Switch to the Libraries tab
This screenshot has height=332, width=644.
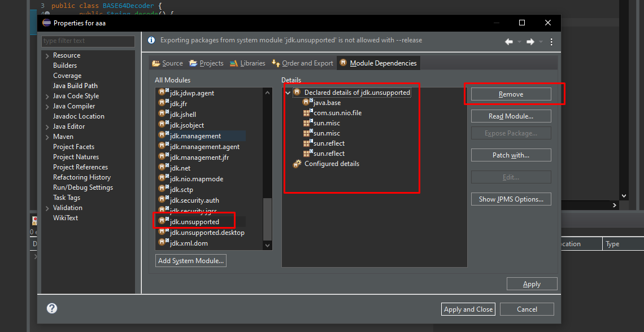247,63
